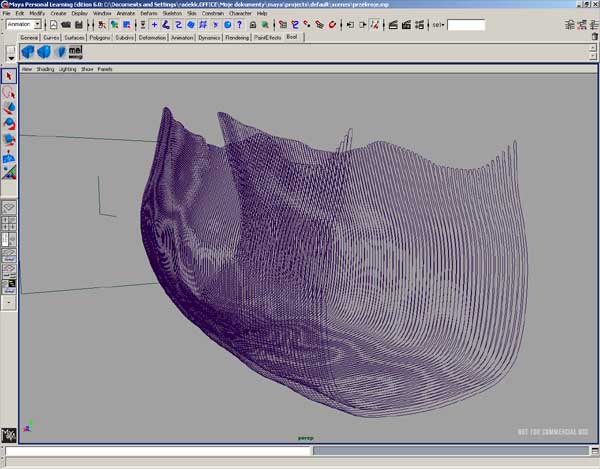
Task: Toggle select by object type mode
Action: point(114,25)
